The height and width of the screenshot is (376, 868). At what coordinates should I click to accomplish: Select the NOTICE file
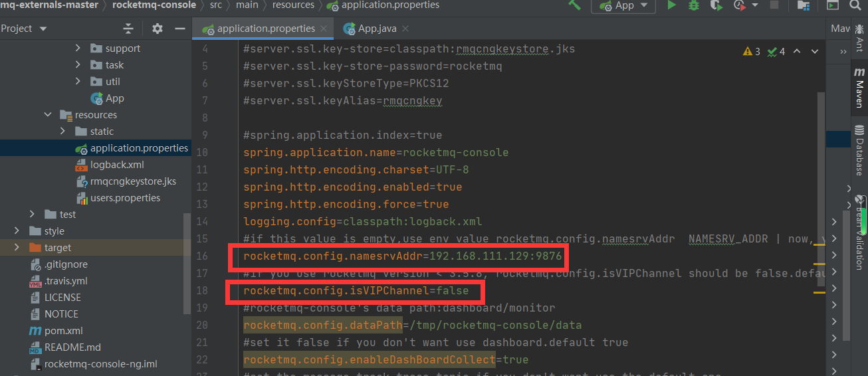point(54,314)
